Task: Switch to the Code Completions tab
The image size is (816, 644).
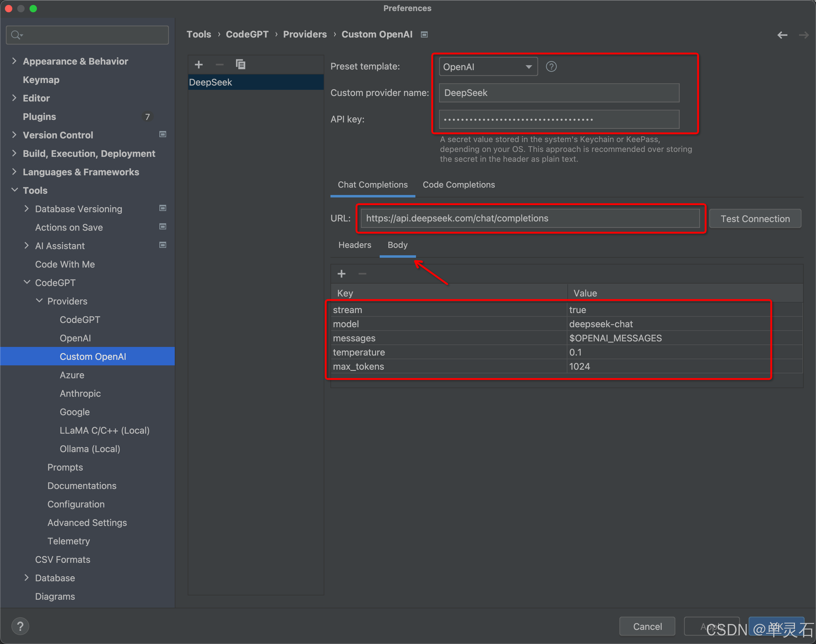Action: pos(458,185)
